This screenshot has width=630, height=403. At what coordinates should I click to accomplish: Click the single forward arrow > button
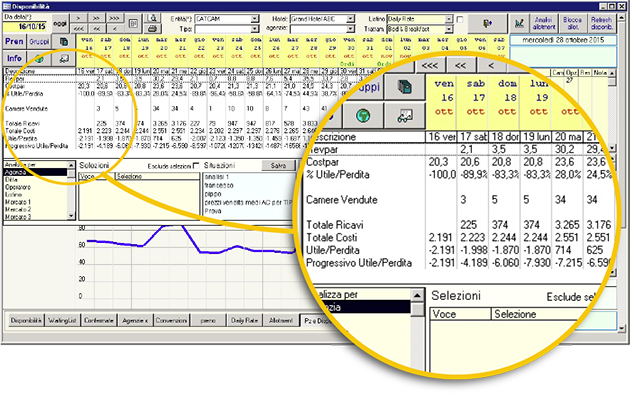point(79,18)
